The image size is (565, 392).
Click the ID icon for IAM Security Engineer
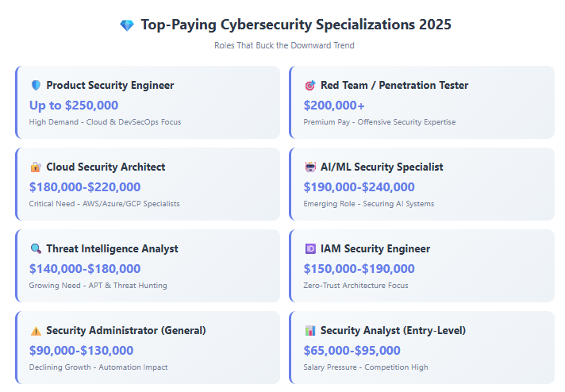pos(310,249)
